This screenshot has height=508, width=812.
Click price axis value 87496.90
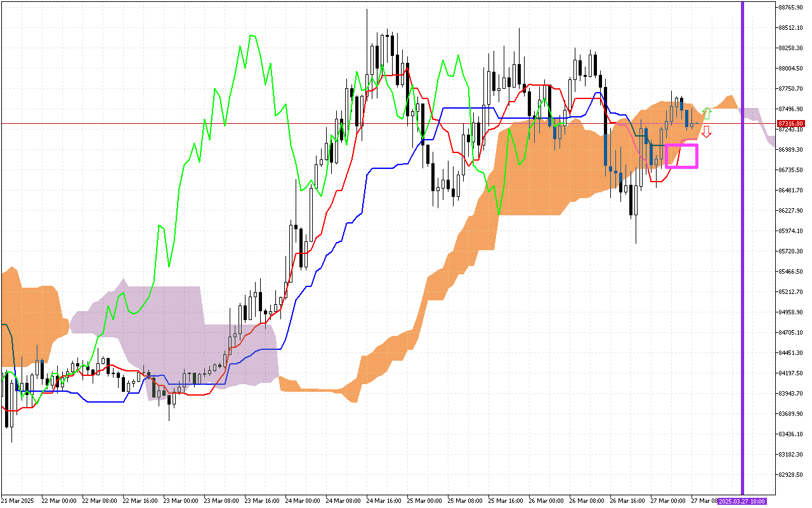pos(790,109)
